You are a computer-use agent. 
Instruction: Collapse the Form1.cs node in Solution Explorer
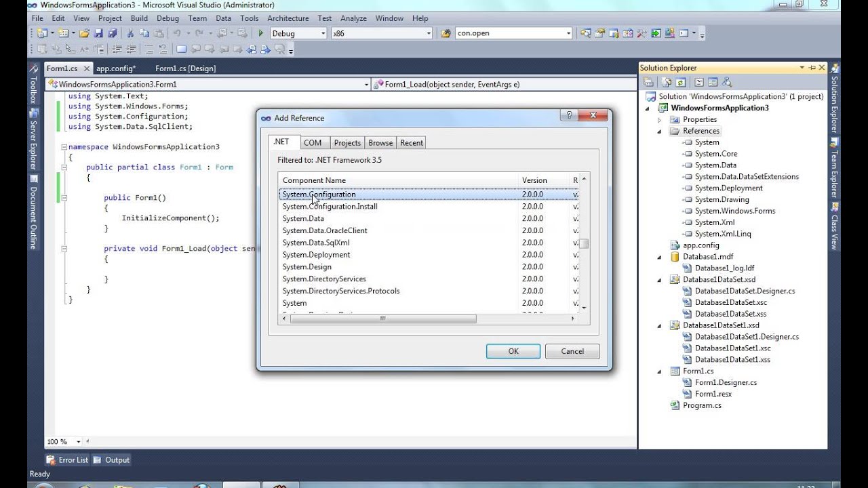(659, 371)
